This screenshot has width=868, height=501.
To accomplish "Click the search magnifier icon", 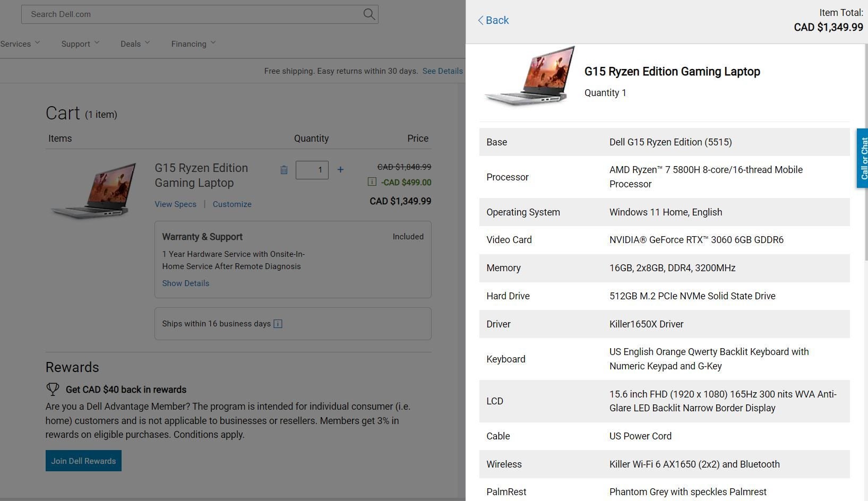I will [x=369, y=14].
